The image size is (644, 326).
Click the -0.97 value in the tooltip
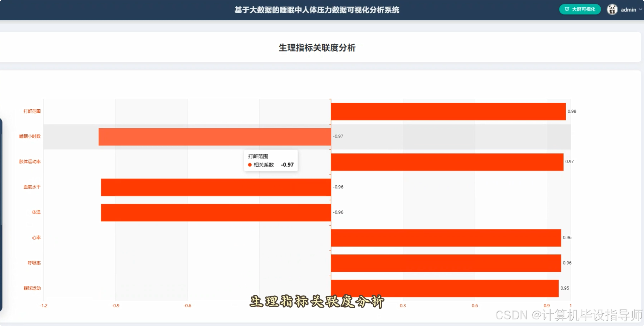[x=287, y=165]
